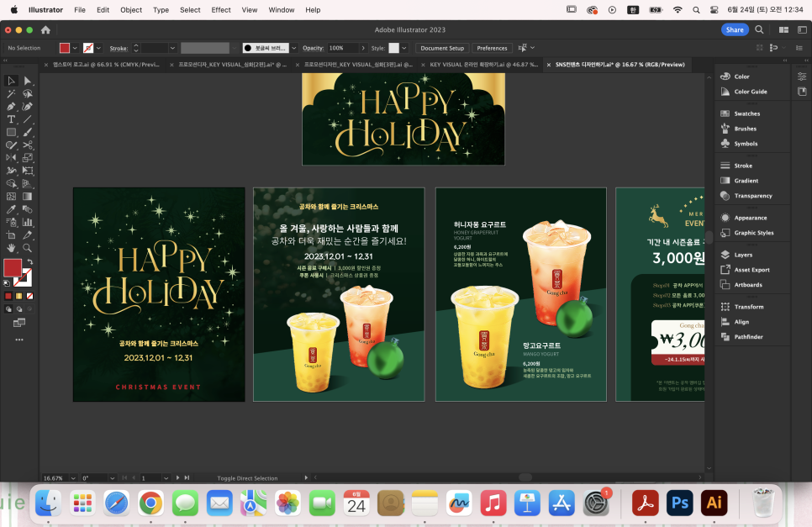The height and width of the screenshot is (527, 812).
Task: Expand the Opacity slider arrow
Action: click(x=363, y=48)
